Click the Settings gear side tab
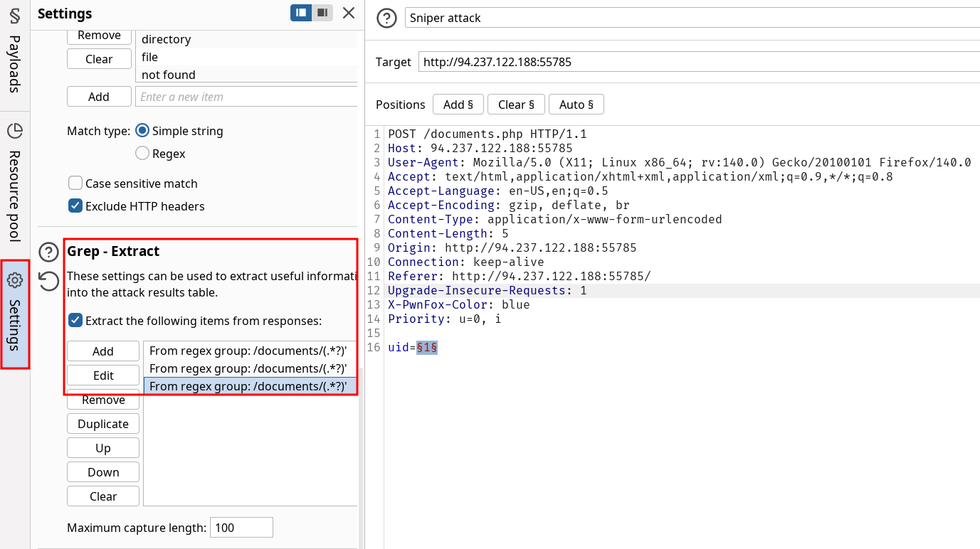 (14, 314)
